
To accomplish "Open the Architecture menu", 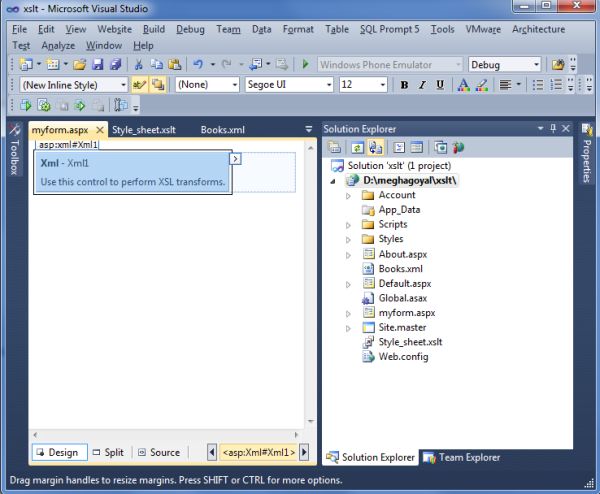I will click(538, 29).
